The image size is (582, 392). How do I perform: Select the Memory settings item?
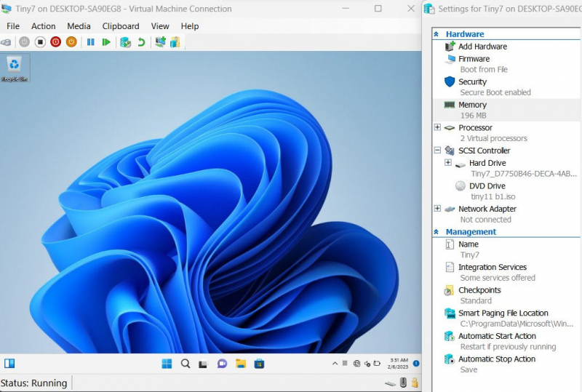[x=472, y=105]
